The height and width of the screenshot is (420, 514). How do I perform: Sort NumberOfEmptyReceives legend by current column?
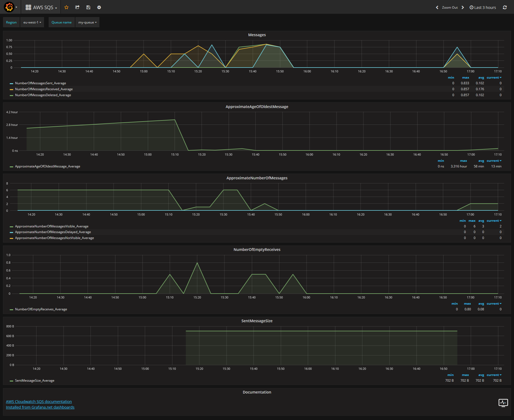pos(494,304)
